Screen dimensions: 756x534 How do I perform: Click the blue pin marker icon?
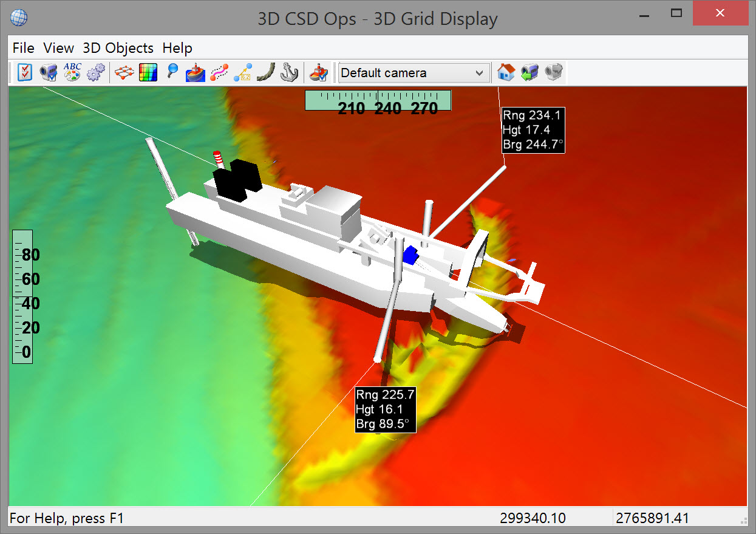click(x=172, y=73)
